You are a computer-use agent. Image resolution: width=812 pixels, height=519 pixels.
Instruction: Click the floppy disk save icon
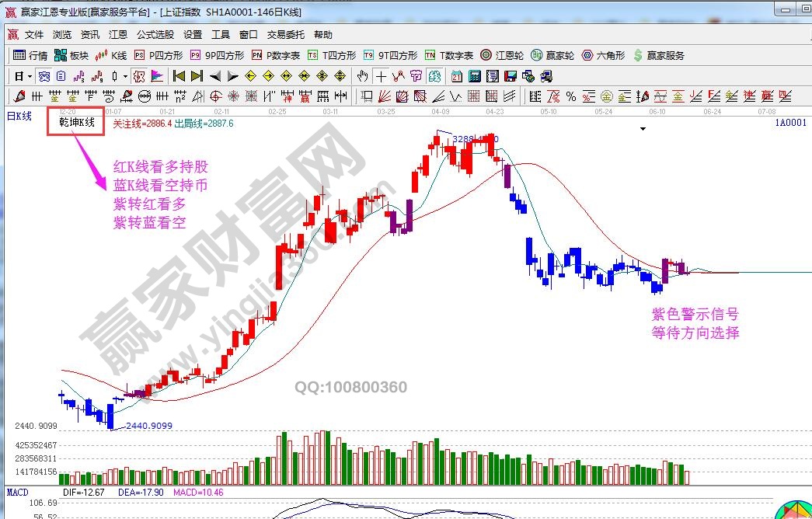(x=510, y=76)
